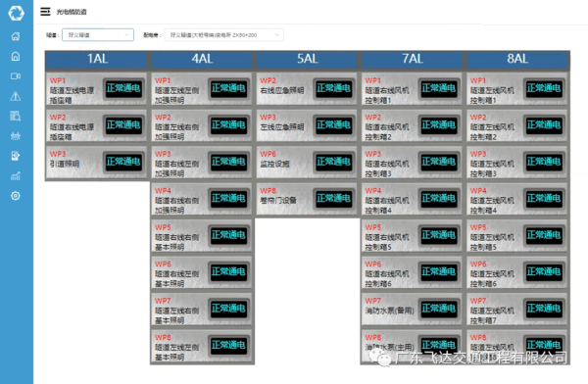The width and height of the screenshot is (588, 384).
Task: Open the distribution room ZK50+200 dropdown
Action: pos(224,35)
